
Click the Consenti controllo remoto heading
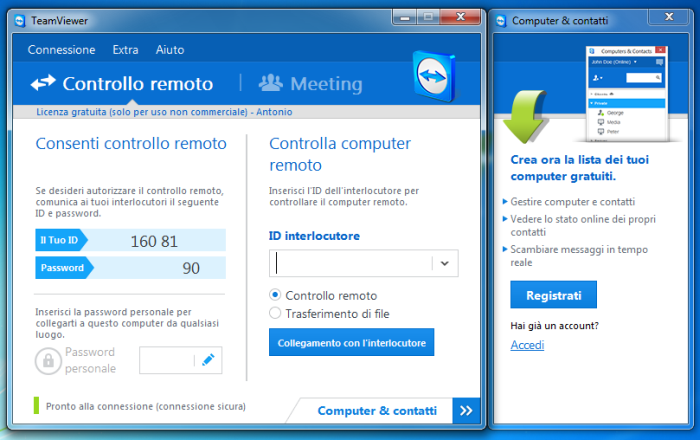(131, 144)
